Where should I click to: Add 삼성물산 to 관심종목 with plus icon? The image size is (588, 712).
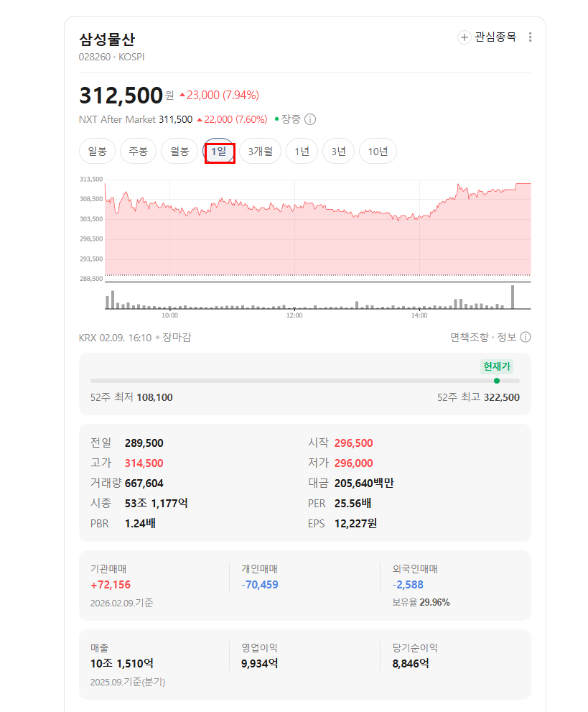(464, 37)
